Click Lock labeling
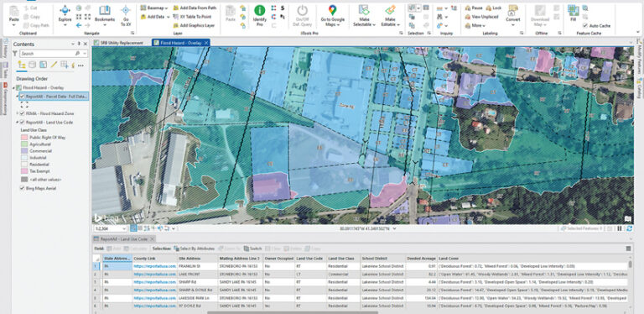This screenshot has width=644, height=314. click(x=493, y=8)
